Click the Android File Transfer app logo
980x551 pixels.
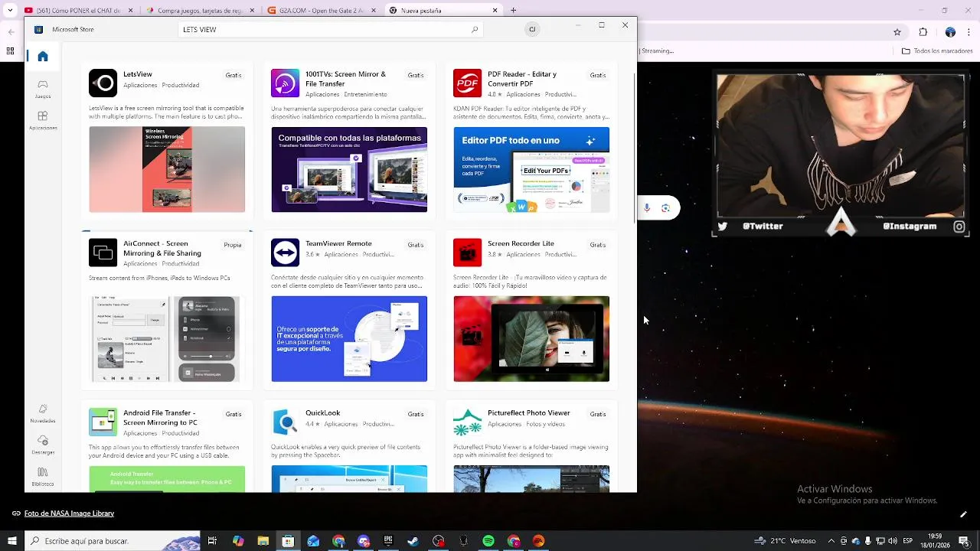point(103,421)
